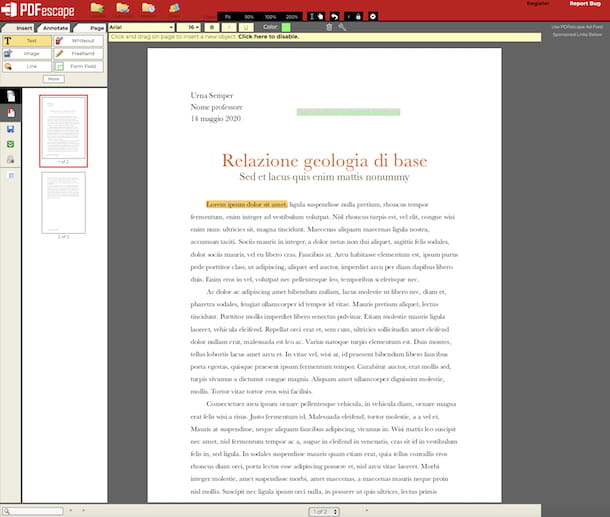The height and width of the screenshot is (517, 610).
Task: Toggle italic text formatting
Action: pos(227,27)
